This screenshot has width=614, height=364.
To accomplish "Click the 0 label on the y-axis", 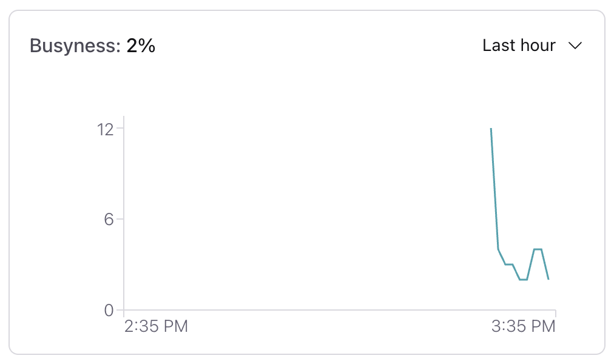I will click(109, 311).
